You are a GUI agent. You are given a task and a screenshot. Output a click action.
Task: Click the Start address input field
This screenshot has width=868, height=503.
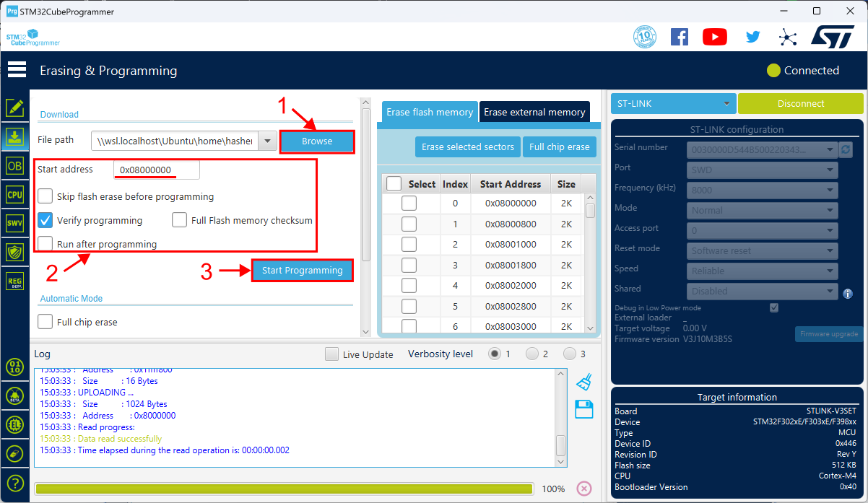156,170
